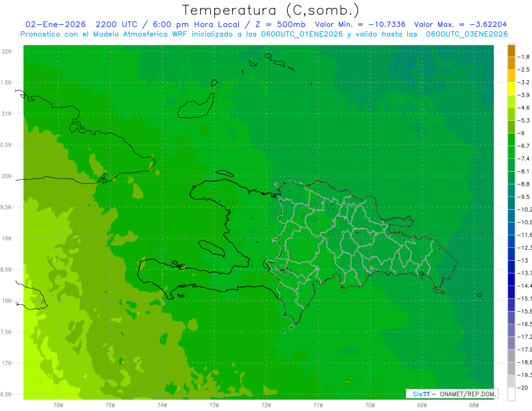Click the "-13" colorbar label

[524, 261]
